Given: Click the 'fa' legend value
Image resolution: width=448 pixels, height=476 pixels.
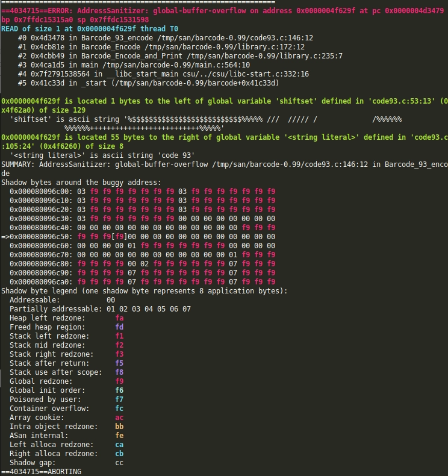Looking at the screenshot, I should click(x=119, y=318).
